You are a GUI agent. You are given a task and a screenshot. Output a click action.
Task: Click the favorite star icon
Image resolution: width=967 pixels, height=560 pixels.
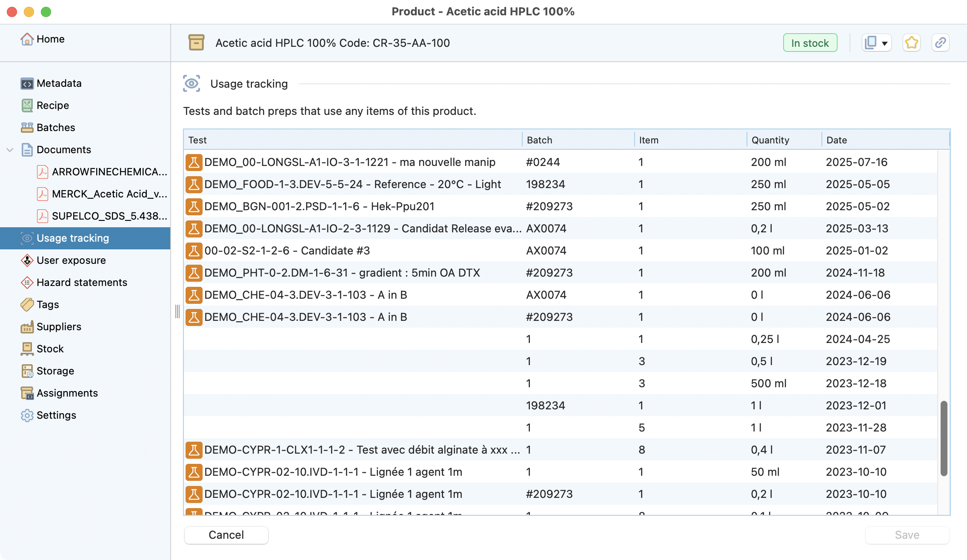911,43
